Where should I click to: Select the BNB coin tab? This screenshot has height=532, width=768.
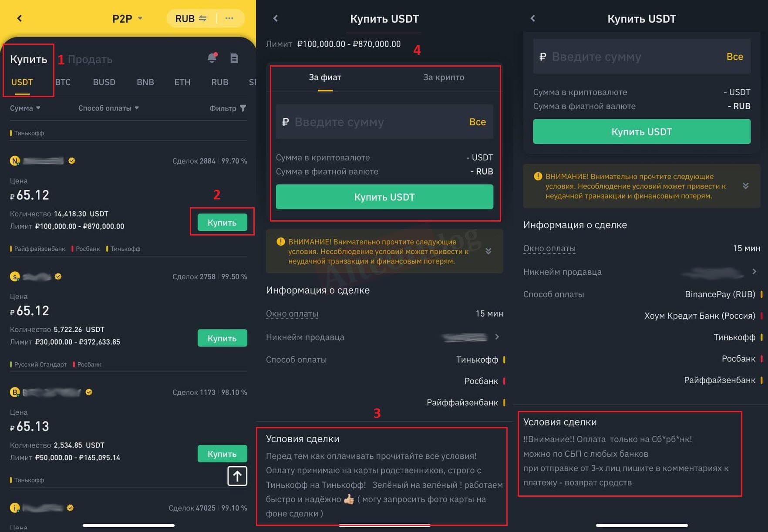145,82
